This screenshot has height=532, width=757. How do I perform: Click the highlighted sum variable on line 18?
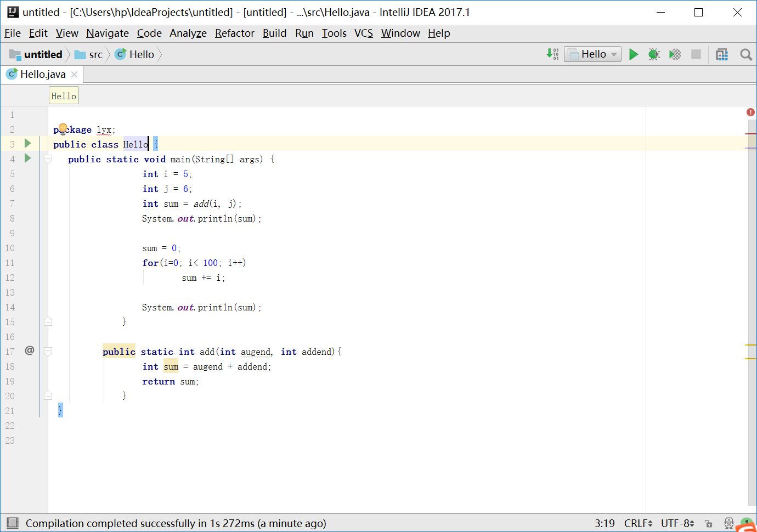171,366
